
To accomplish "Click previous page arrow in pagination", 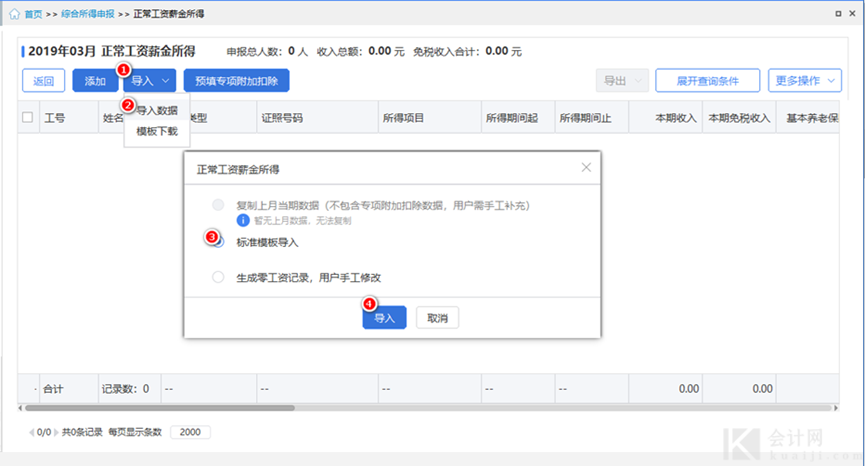I will pos(32,433).
